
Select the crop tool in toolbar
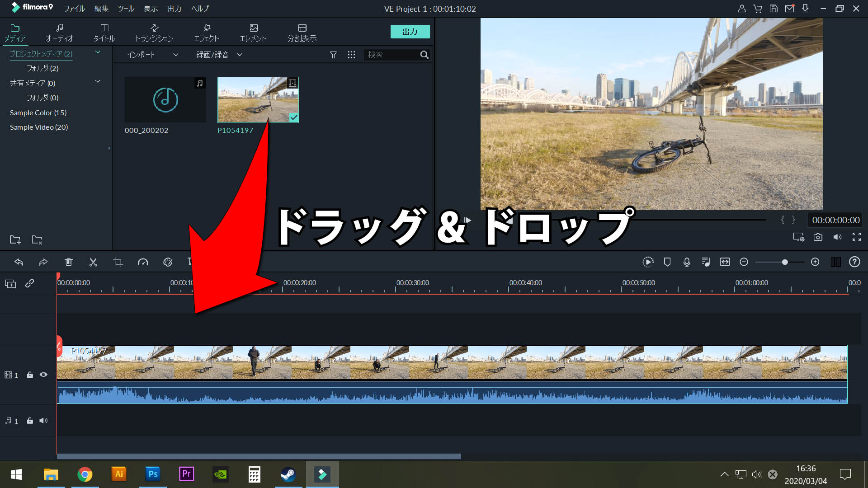(118, 262)
